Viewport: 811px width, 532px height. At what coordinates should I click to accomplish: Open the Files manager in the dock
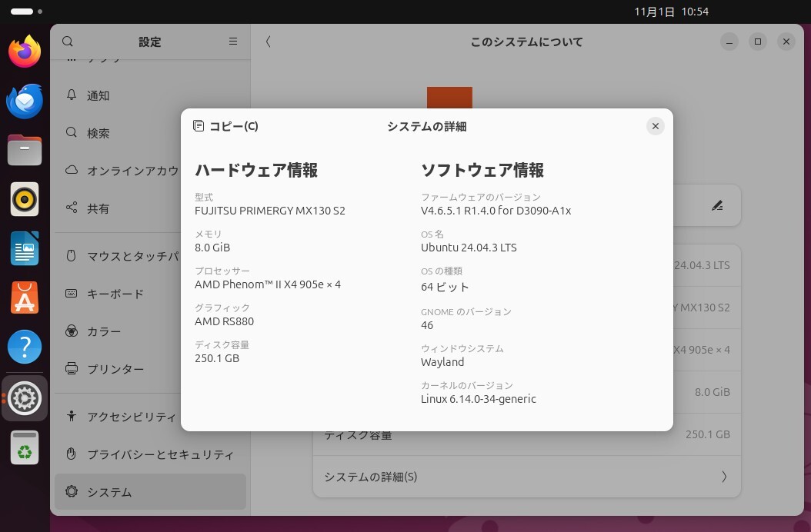click(x=25, y=150)
